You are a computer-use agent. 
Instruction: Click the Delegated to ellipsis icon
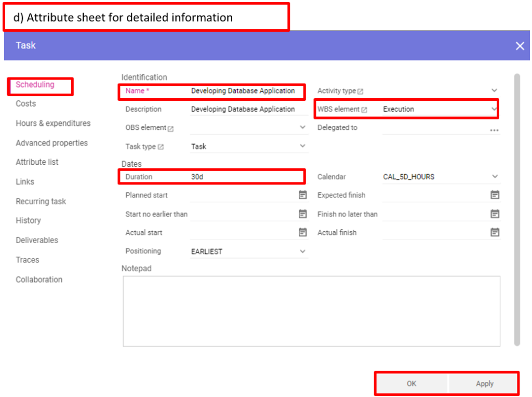point(494,130)
